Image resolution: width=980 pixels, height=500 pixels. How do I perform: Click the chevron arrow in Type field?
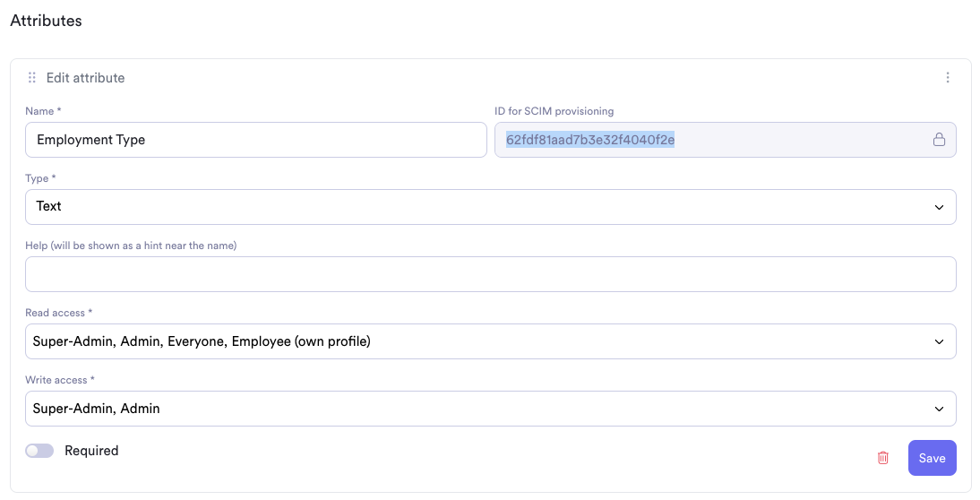939,208
